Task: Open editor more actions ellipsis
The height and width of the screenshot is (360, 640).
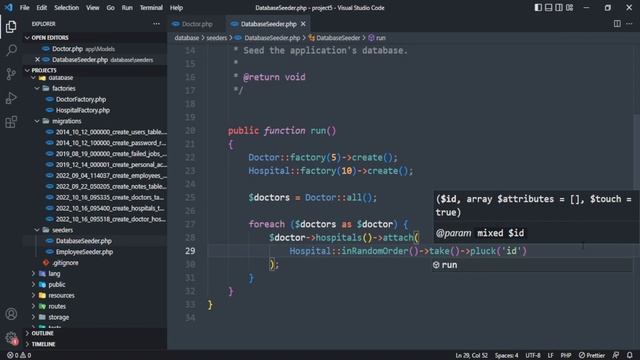Action: pos(629,24)
